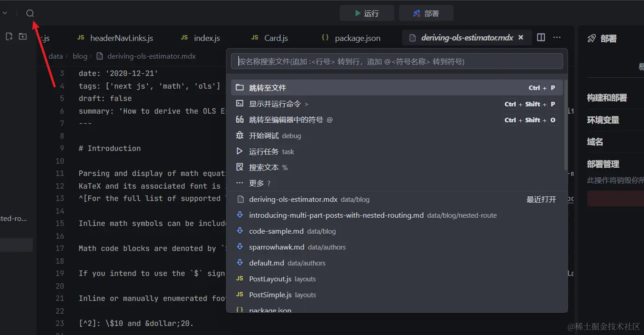
Task: Open code-sample.md from results
Action: pyautogui.click(x=397, y=231)
